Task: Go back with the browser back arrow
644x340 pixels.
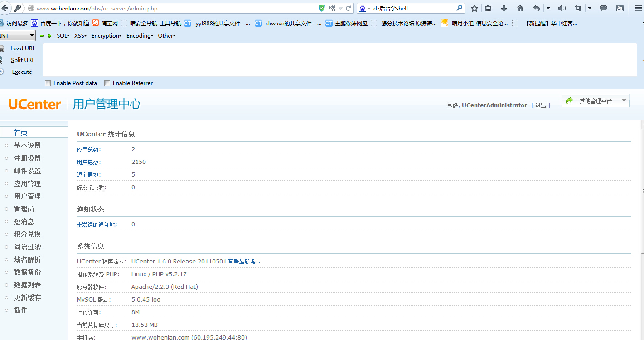Action: point(5,8)
